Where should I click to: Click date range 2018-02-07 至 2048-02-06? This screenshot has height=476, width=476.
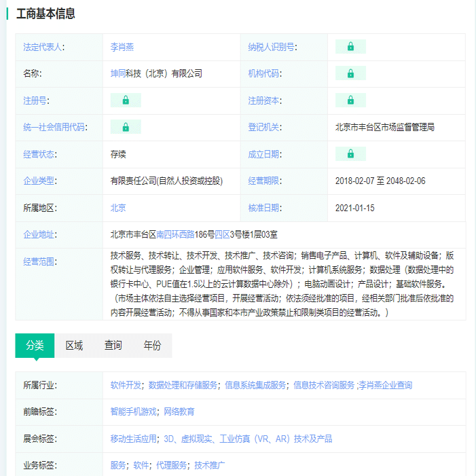coord(380,181)
